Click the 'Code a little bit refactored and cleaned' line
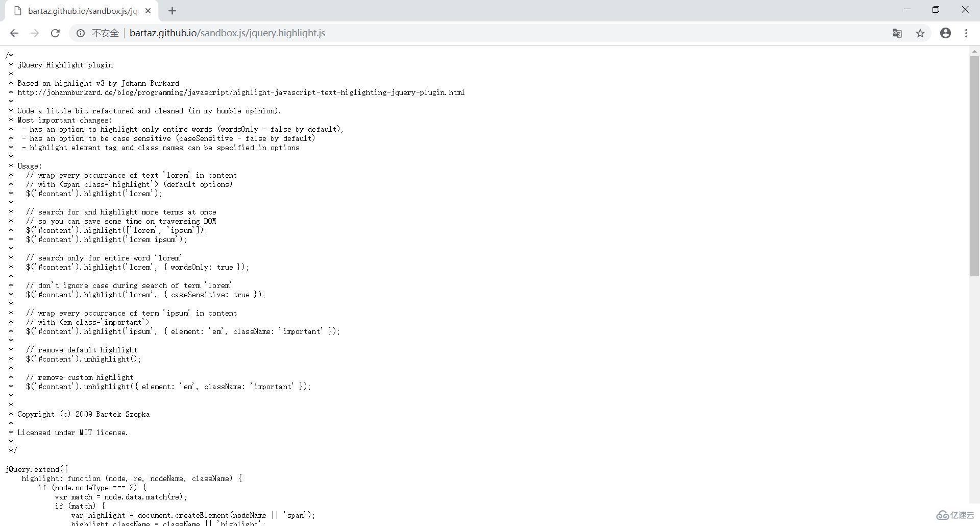 click(150, 111)
